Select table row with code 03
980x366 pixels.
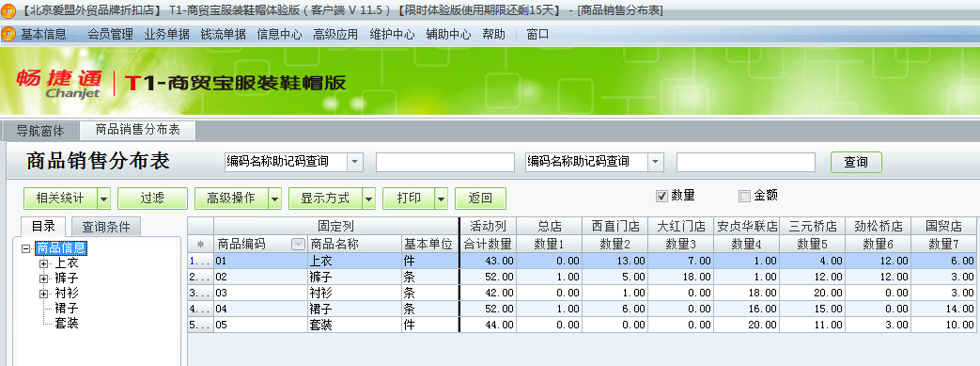pyautogui.click(x=582, y=293)
